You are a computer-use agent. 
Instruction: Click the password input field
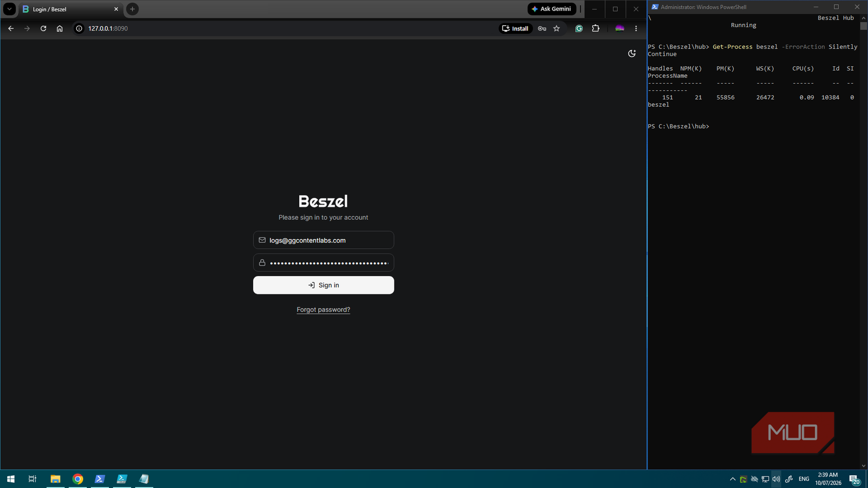click(324, 263)
